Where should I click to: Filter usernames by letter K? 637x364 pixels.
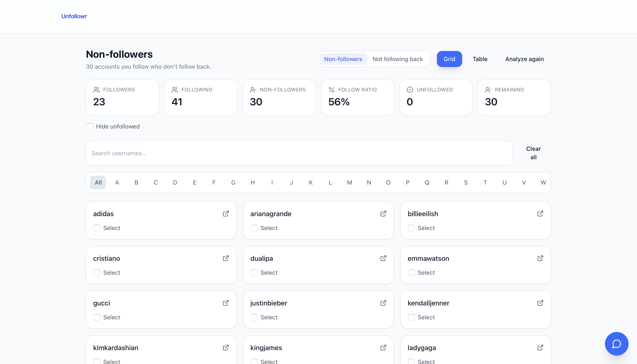coord(311,182)
